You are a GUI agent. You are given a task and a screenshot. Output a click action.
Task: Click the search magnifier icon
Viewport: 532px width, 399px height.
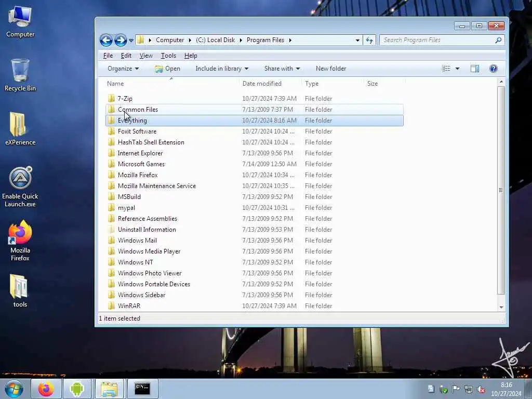tap(498, 40)
